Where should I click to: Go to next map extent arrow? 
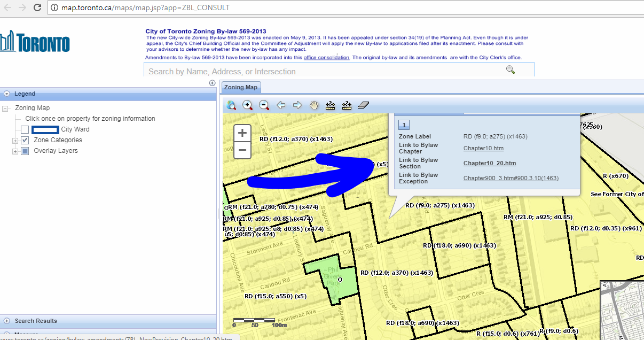tap(297, 105)
